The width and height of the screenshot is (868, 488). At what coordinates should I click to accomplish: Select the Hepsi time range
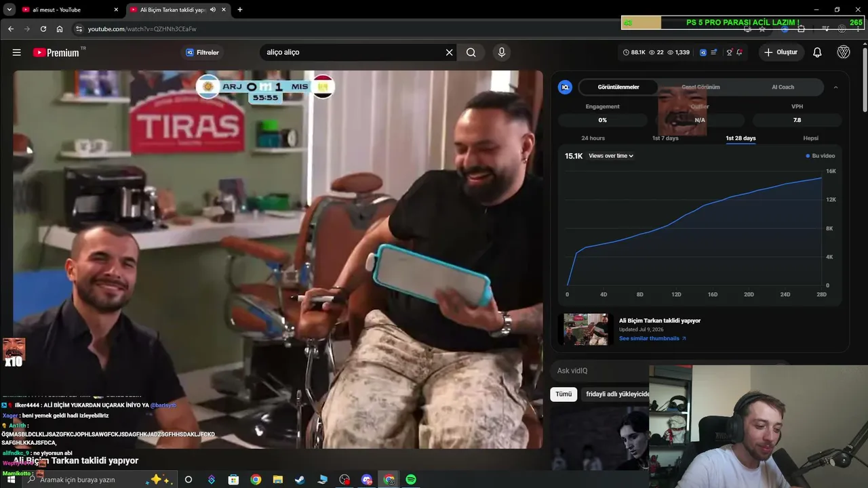[x=810, y=138]
